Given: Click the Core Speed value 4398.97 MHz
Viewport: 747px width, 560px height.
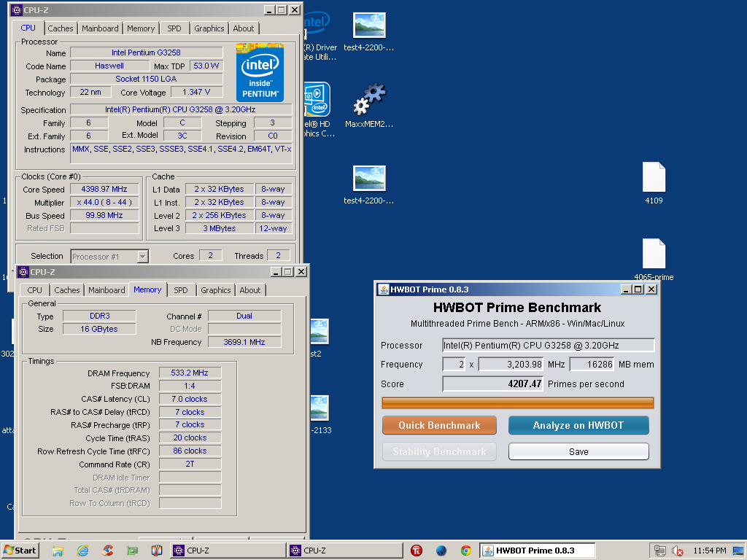Looking at the screenshot, I should coord(104,189).
